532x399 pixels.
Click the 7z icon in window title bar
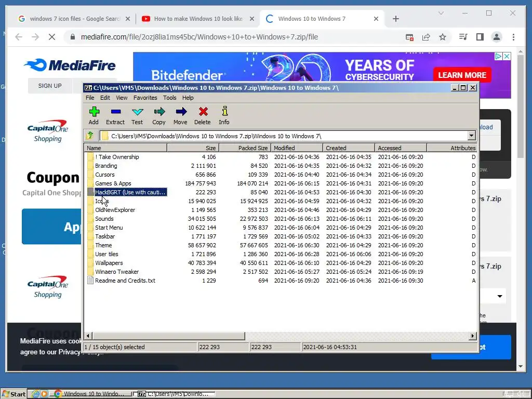pos(88,88)
